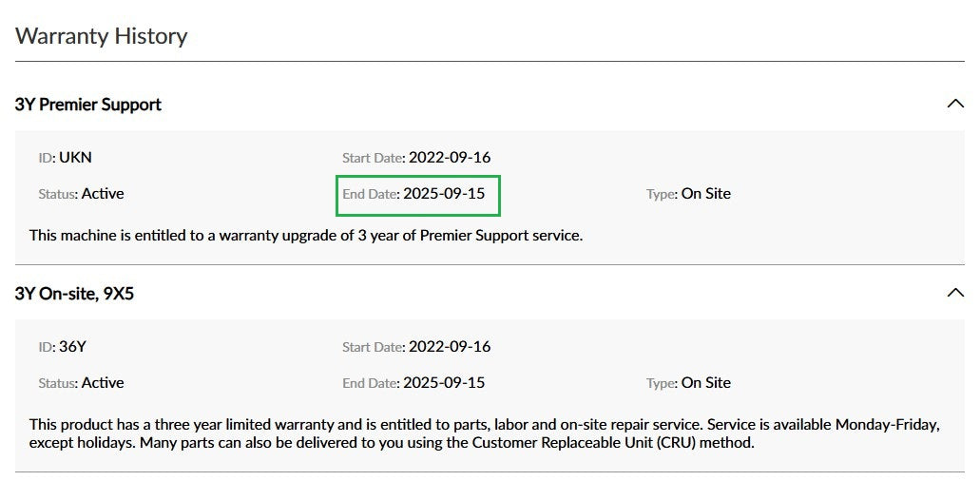Click On-site 9X5 Start Date 2022-09-16
Image resolution: width=980 pixels, height=481 pixels.
tap(450, 346)
